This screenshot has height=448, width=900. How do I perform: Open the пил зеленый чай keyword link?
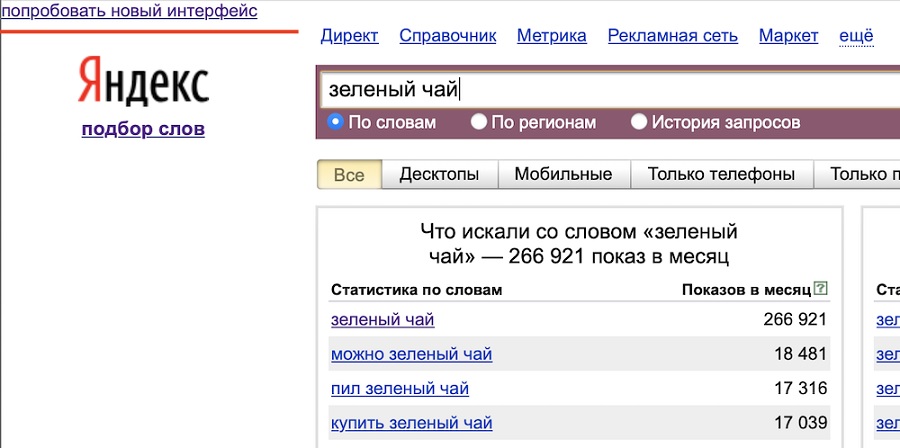pos(400,388)
